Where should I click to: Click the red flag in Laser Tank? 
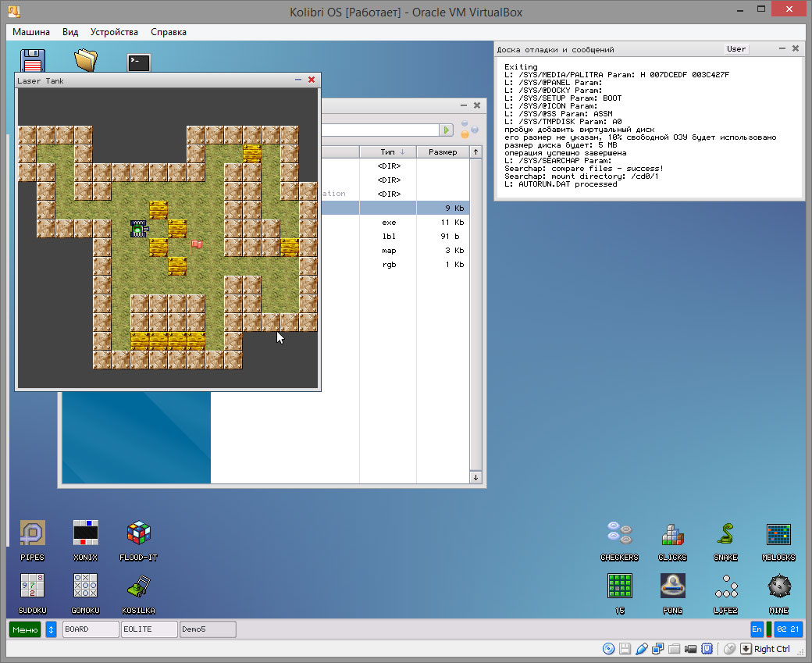[x=196, y=244]
